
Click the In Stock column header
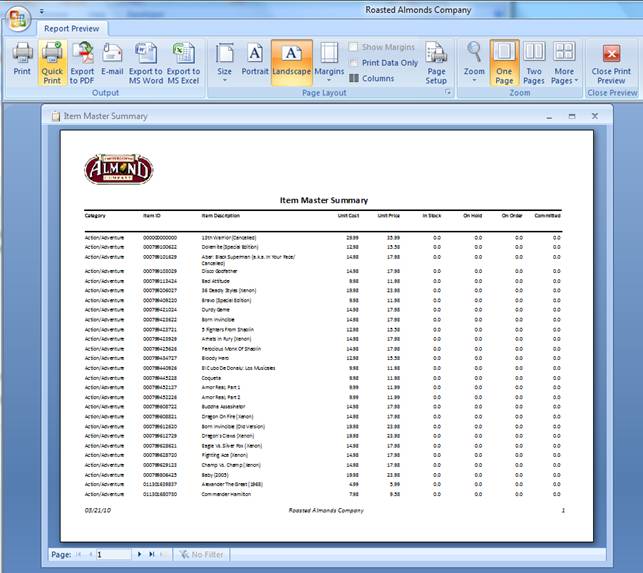tap(432, 215)
